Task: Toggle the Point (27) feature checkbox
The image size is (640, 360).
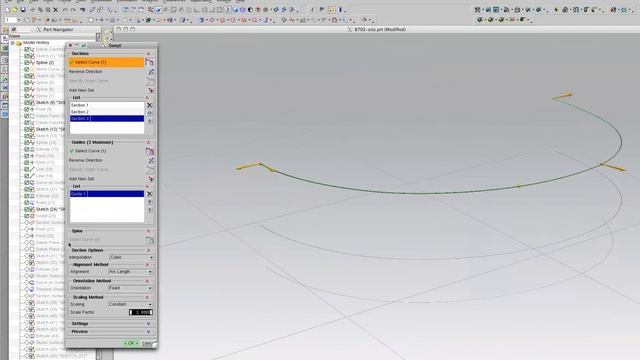Action: [x=27, y=229]
